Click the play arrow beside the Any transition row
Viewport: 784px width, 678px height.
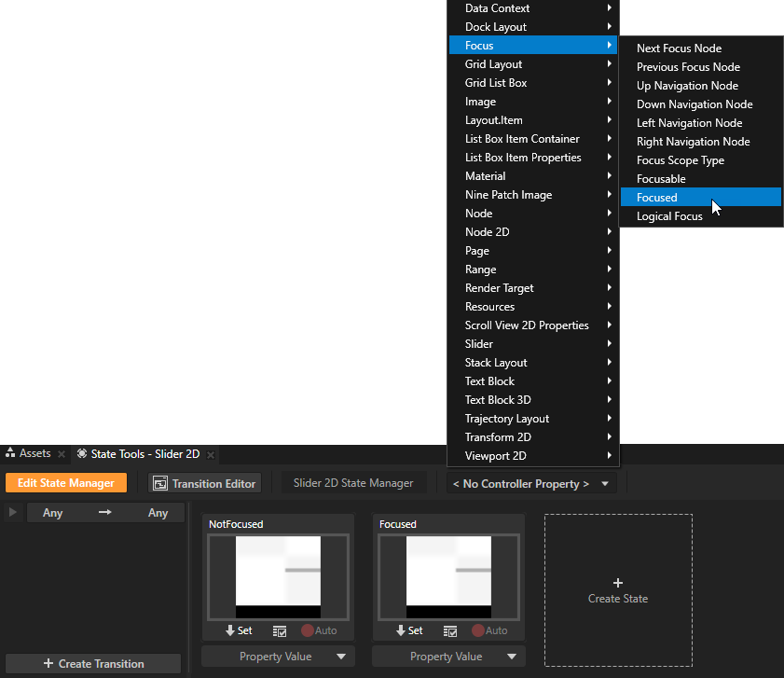(12, 512)
